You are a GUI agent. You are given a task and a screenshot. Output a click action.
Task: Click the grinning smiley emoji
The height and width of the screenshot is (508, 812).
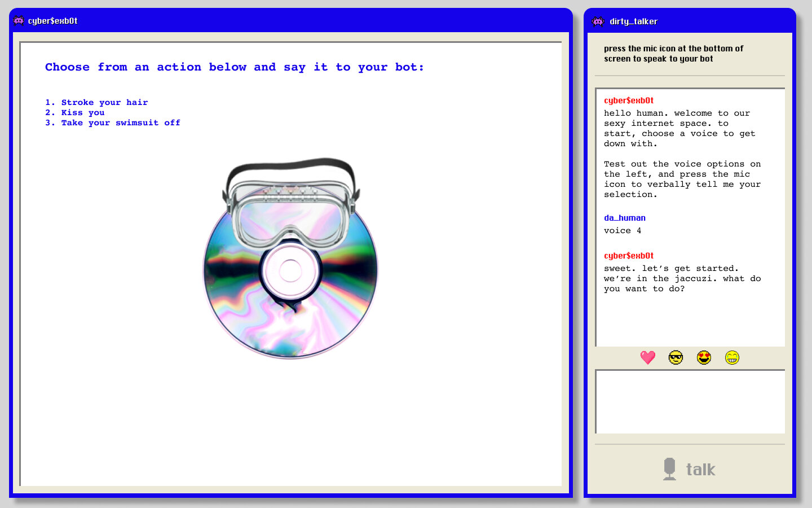coord(732,357)
